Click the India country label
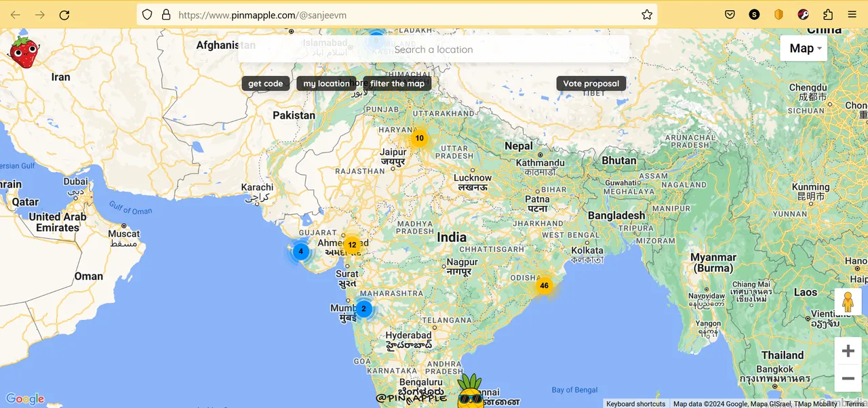 [x=452, y=237]
